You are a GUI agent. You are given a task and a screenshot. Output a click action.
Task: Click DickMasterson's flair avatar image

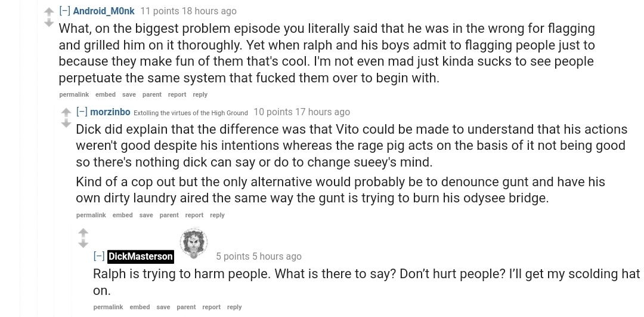tap(193, 242)
